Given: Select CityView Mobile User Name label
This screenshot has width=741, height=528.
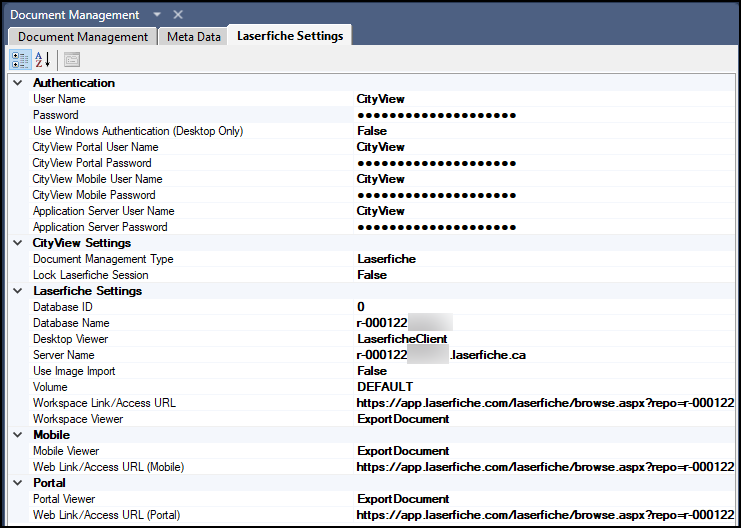Looking at the screenshot, I should tap(97, 179).
